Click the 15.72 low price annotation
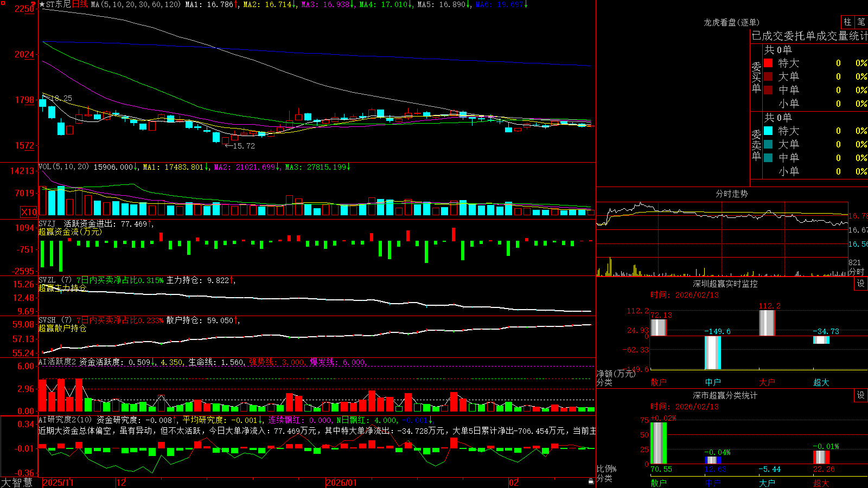The image size is (868, 488). 244,146
